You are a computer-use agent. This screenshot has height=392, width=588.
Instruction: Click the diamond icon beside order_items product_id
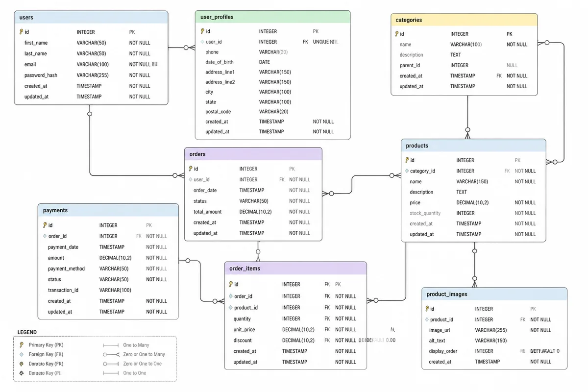(230, 308)
